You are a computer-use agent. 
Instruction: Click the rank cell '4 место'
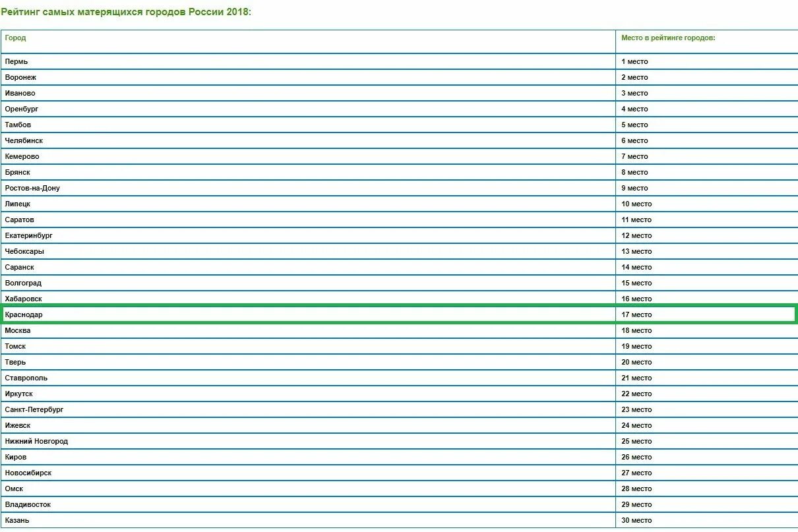[x=707, y=109]
